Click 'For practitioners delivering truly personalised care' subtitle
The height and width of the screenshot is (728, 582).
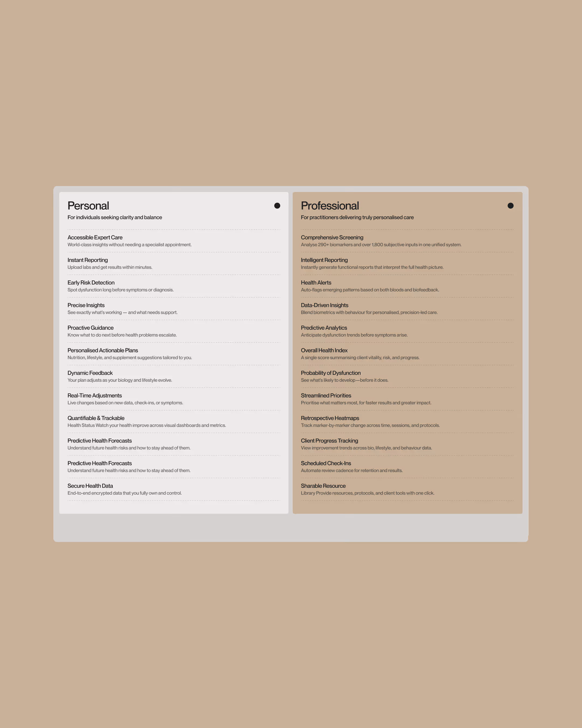point(357,217)
